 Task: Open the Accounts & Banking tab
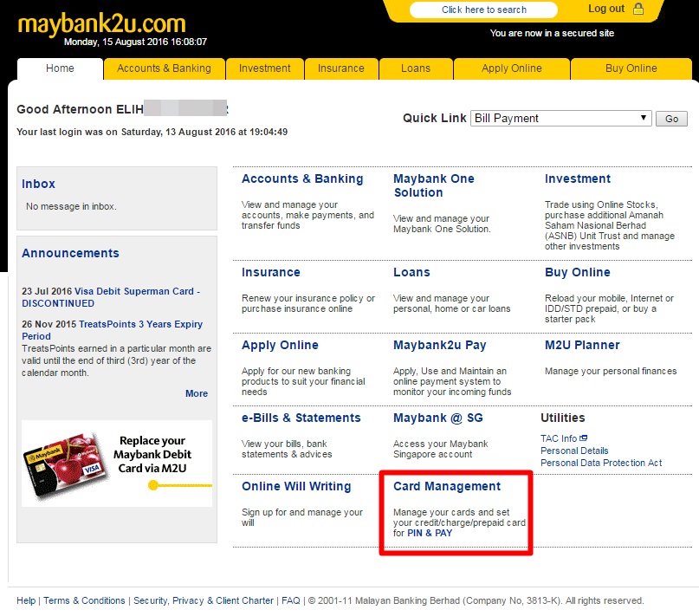pos(164,68)
